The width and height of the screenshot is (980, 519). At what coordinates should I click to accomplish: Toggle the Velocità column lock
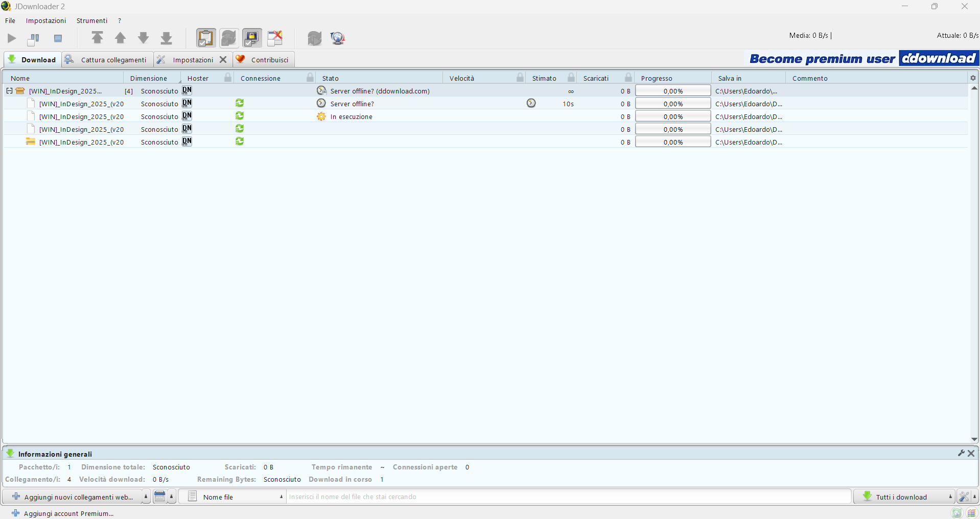coord(520,78)
